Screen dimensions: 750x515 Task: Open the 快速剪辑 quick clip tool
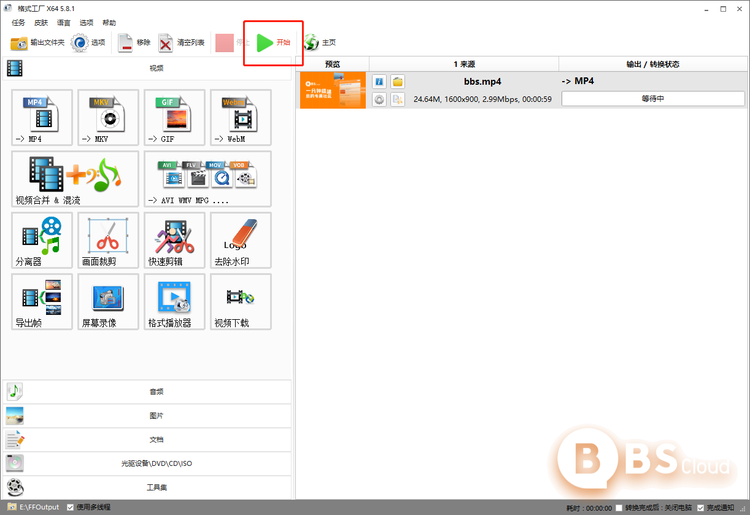pyautogui.click(x=175, y=240)
